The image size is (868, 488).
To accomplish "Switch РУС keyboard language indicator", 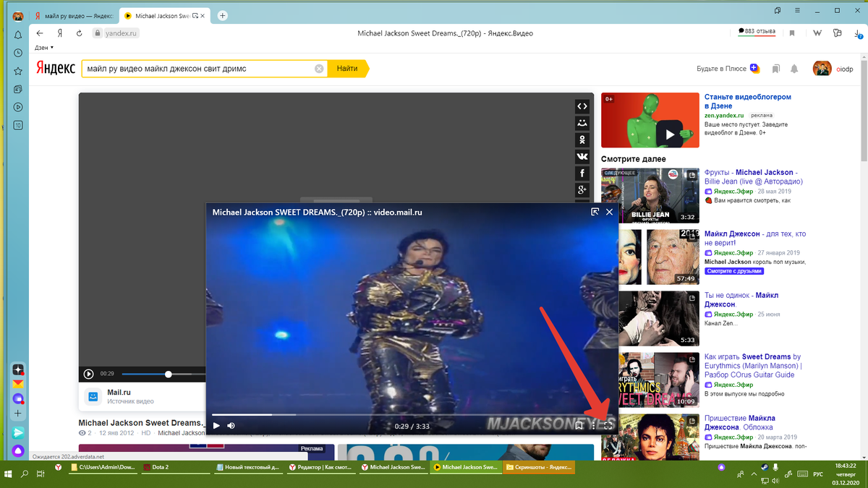I will point(817,474).
